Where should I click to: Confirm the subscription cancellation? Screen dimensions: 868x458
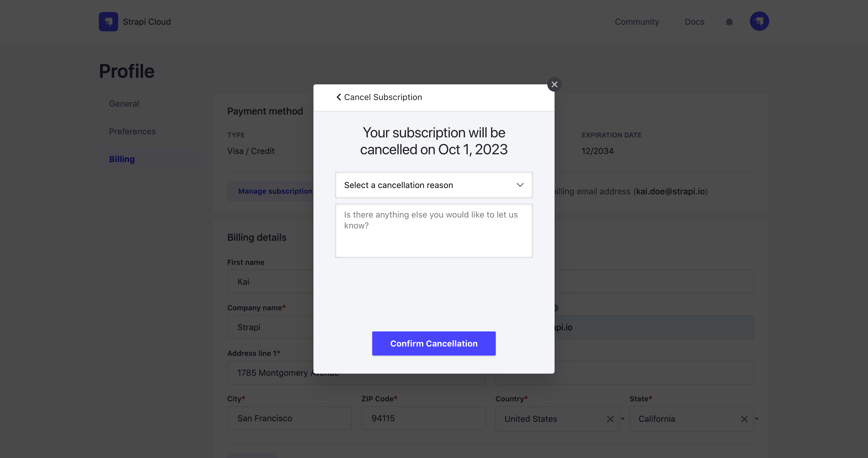(x=434, y=343)
